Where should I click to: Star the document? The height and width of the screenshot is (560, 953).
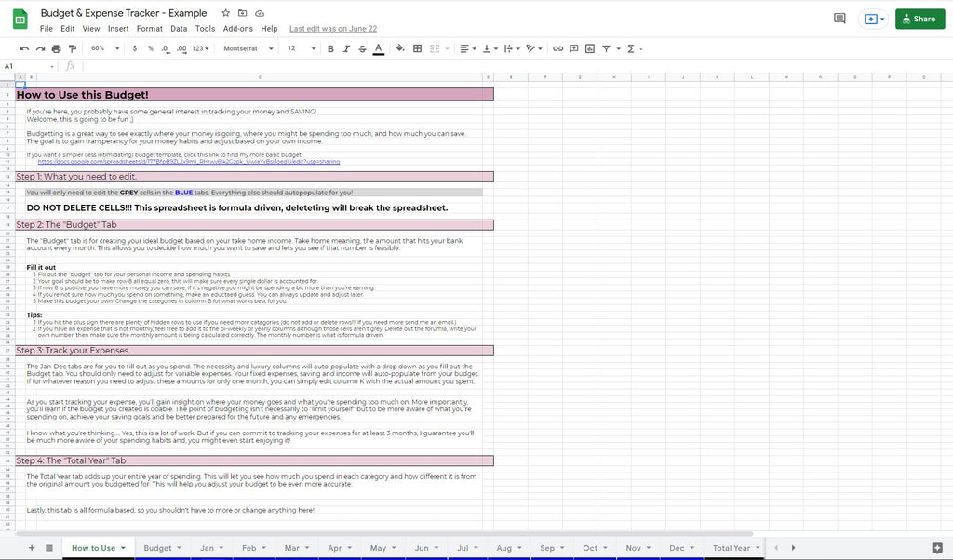point(225,13)
